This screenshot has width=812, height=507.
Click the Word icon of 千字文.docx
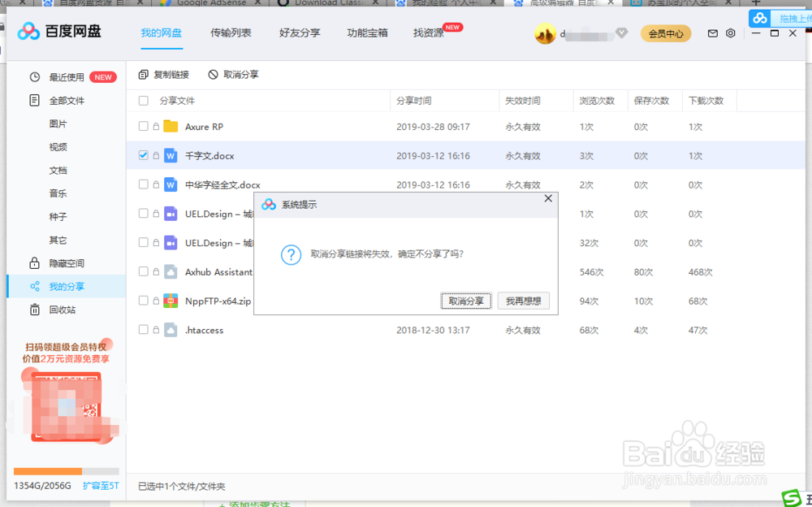coord(171,155)
